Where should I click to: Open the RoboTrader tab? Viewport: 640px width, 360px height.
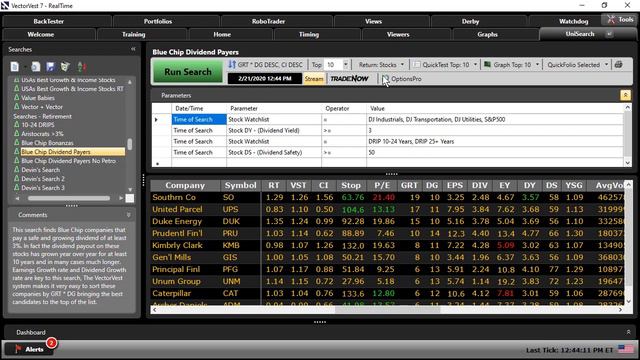click(268, 21)
